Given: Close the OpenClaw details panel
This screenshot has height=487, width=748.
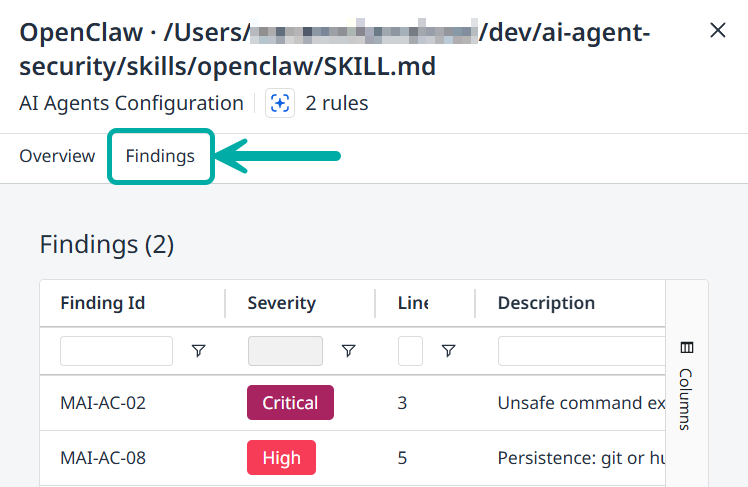Looking at the screenshot, I should coord(717,31).
